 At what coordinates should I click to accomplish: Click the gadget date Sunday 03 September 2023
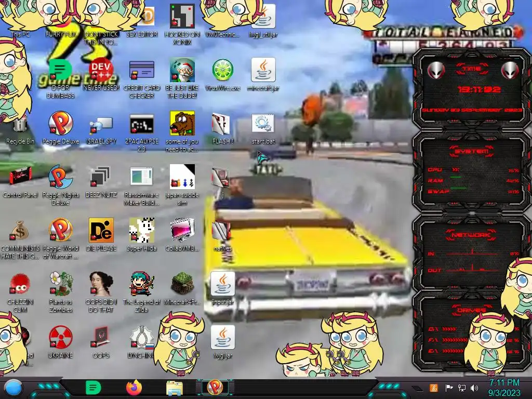click(472, 110)
